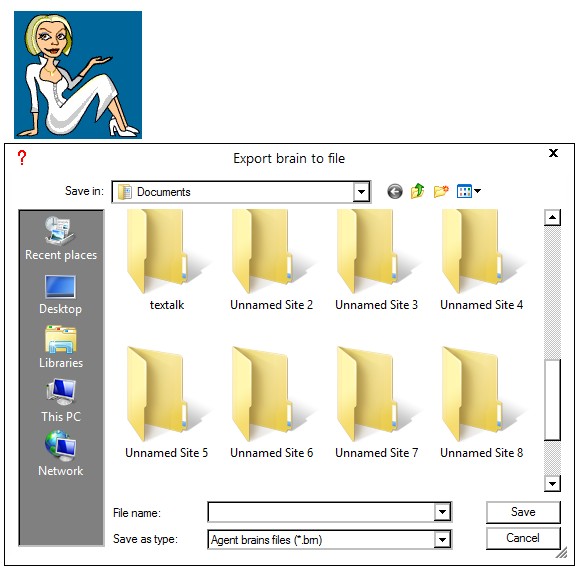The height and width of the screenshot is (575, 581).
Task: Click the Cancel button
Action: (523, 538)
